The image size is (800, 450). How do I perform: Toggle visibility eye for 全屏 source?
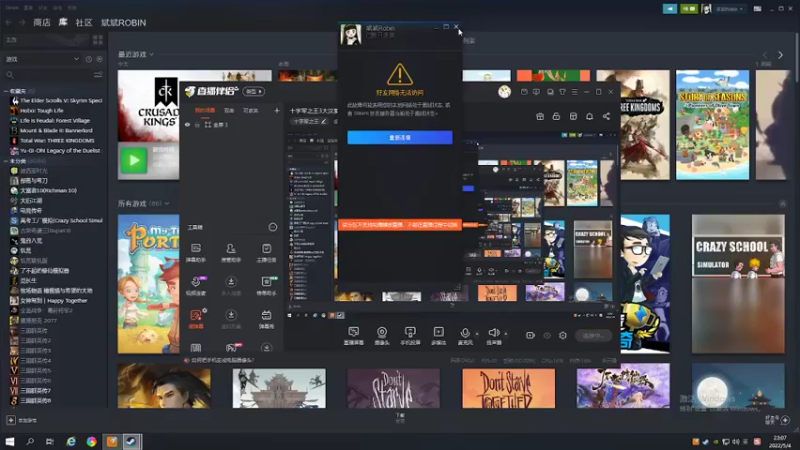(x=187, y=124)
